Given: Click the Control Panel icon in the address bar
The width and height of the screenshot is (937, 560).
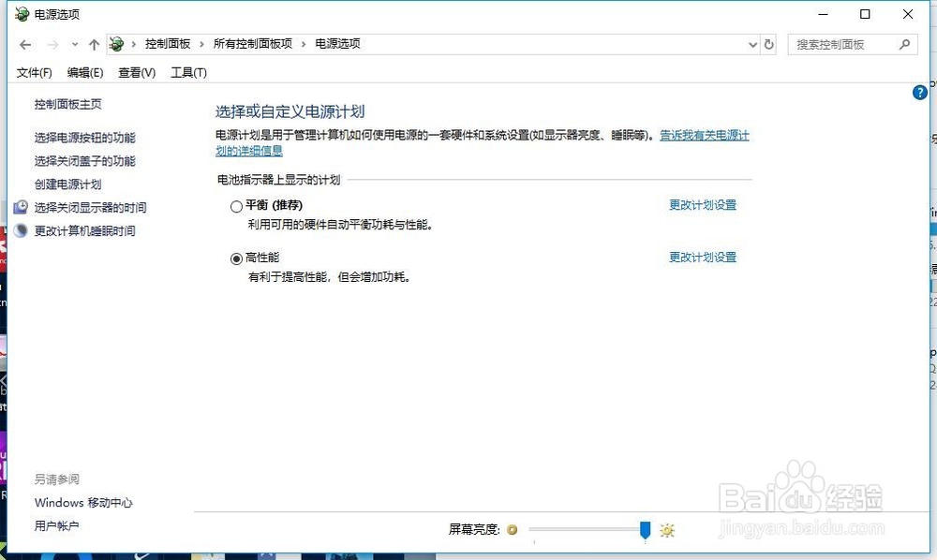Looking at the screenshot, I should point(115,43).
